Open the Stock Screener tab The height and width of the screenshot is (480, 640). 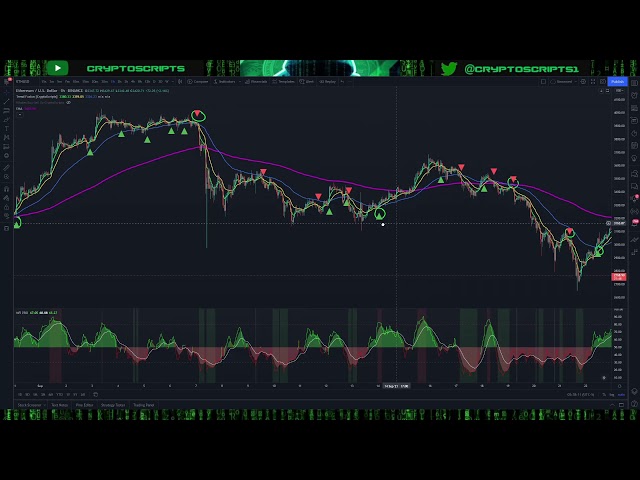(30, 405)
